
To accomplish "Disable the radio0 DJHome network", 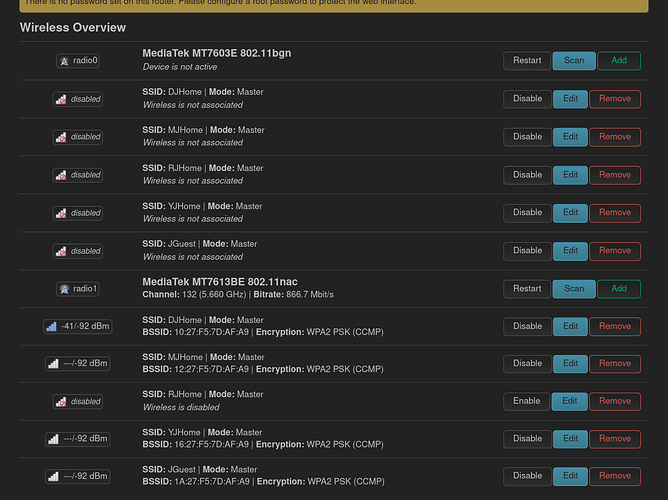I will click(527, 99).
